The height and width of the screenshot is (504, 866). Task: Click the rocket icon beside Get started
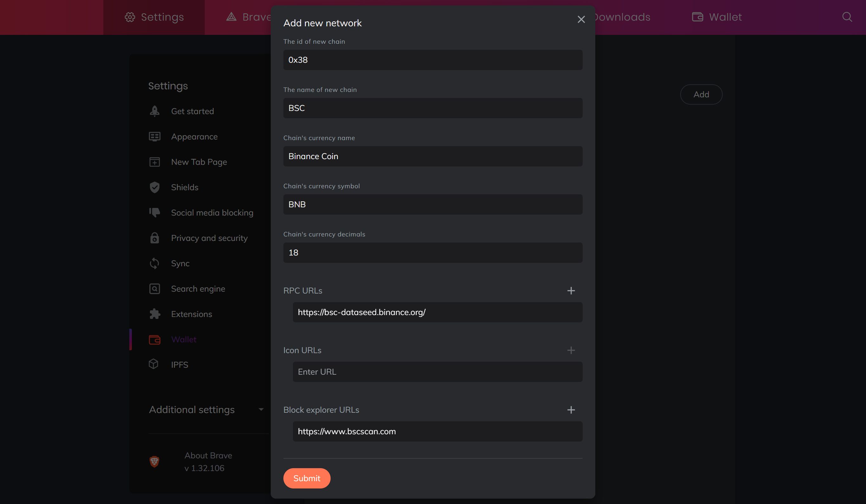[x=155, y=111]
